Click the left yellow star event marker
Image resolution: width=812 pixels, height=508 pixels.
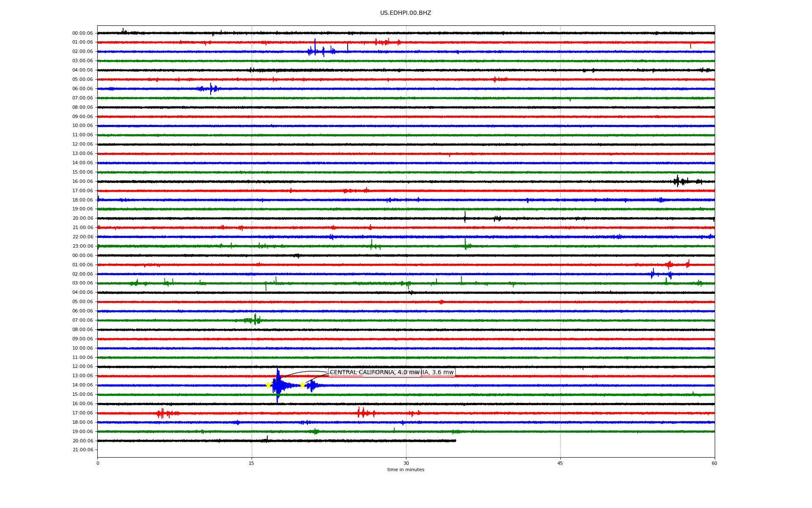(268, 385)
